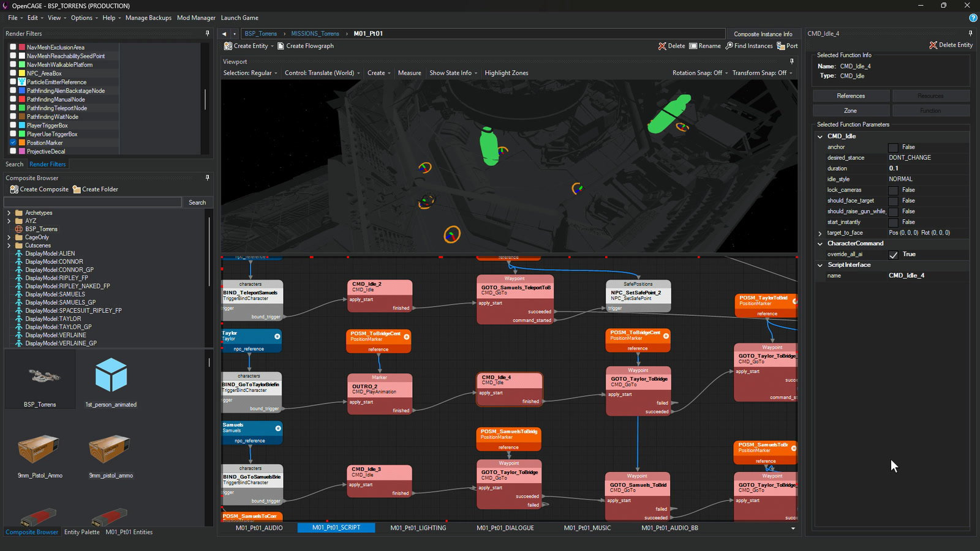Uncheck the PositionMarker render filter
The image size is (980, 551).
tap(13, 143)
